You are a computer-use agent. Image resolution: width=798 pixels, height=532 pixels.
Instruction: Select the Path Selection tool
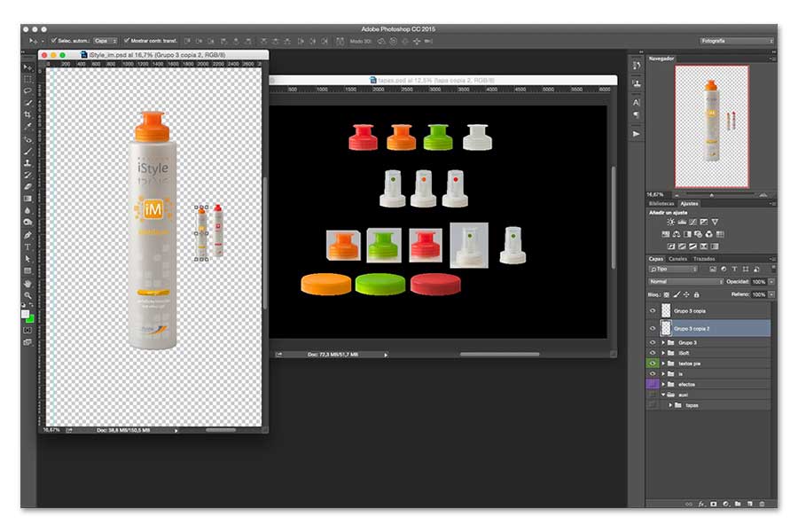pos(27,259)
